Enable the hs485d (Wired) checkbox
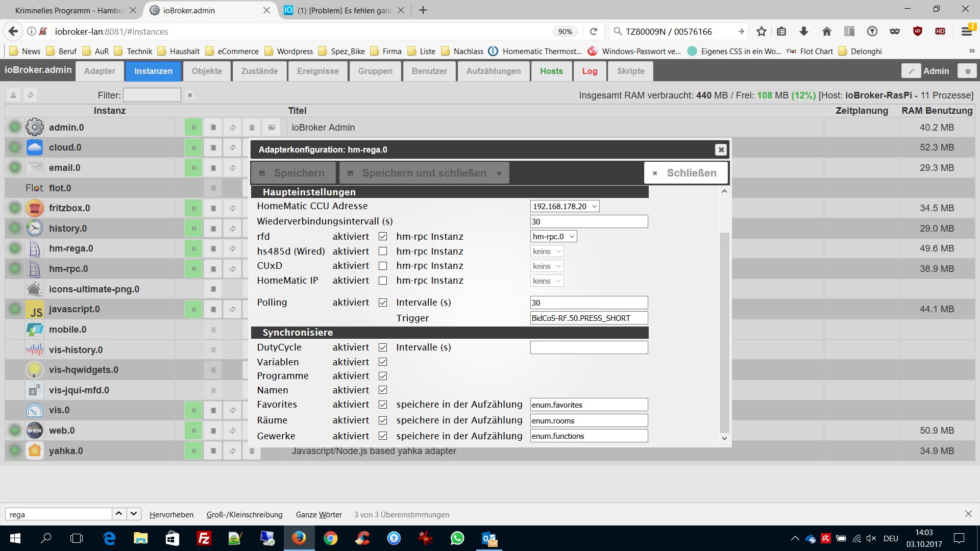The height and width of the screenshot is (551, 980). 383,252
